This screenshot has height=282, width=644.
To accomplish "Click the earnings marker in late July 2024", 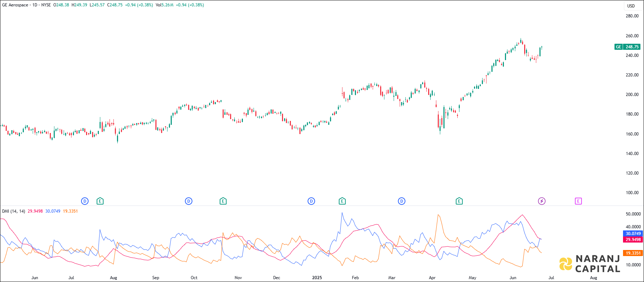I will pos(100,201).
